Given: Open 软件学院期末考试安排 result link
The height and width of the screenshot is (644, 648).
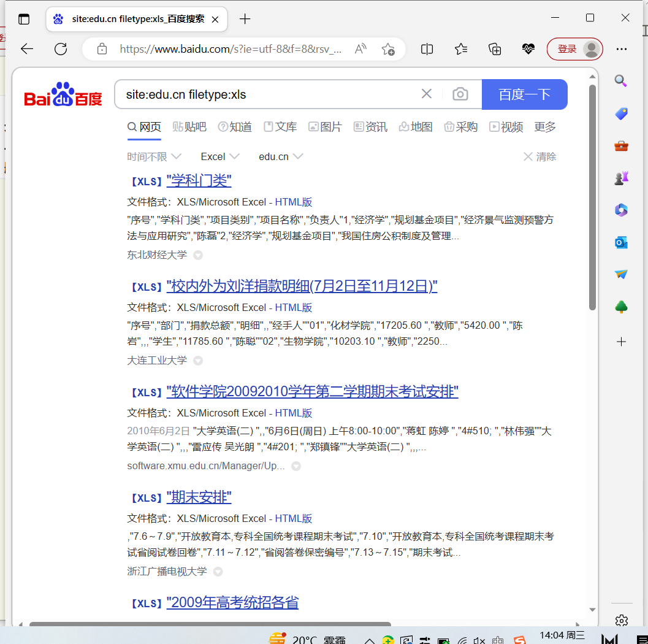Looking at the screenshot, I should (313, 391).
